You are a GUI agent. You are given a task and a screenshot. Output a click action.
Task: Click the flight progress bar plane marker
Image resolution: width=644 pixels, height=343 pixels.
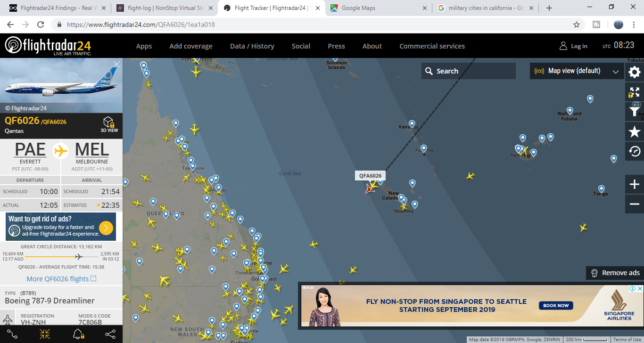(79, 256)
